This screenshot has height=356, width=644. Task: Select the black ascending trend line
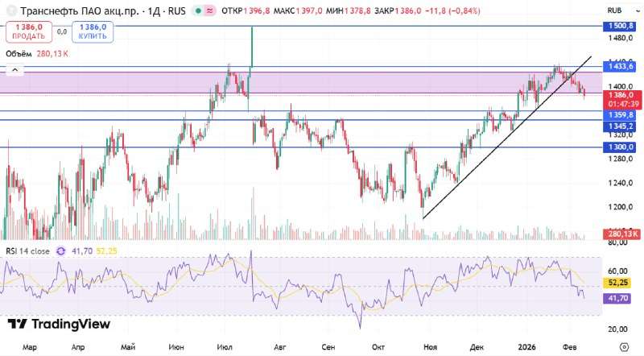tap(507, 137)
